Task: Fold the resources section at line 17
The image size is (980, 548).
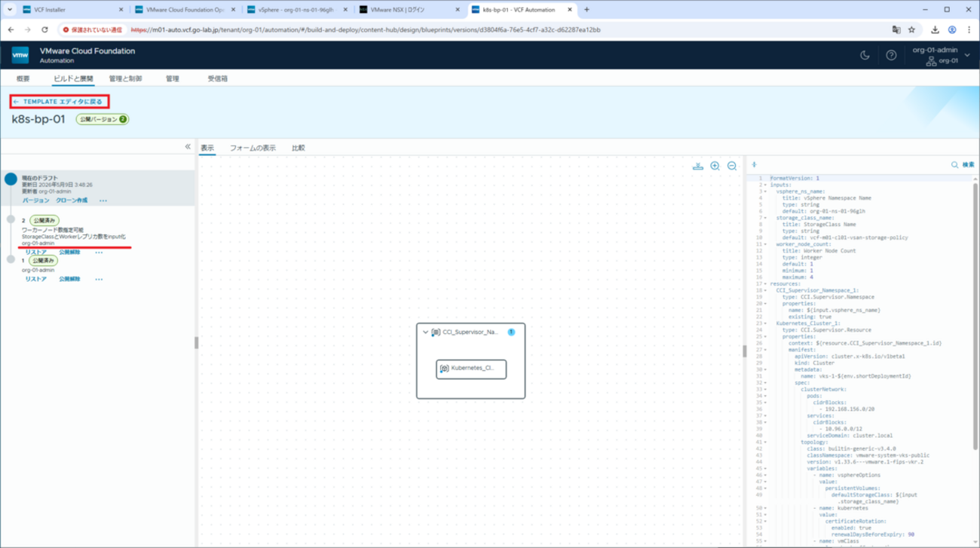Action: click(765, 283)
